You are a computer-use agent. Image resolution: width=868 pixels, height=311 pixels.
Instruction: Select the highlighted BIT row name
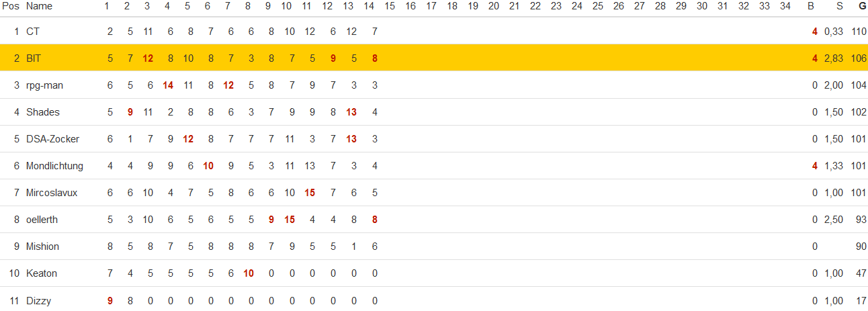(x=34, y=58)
